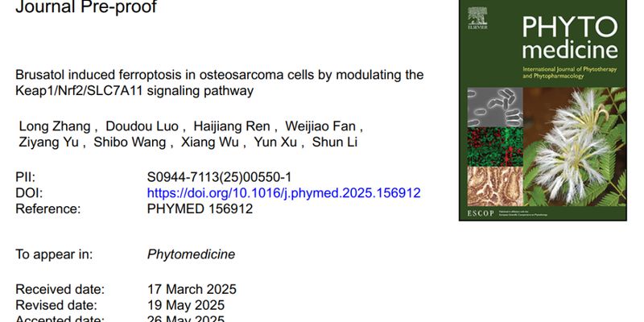This screenshot has width=644, height=322.
Task: Click the white flower photo on cover
Action: [x=573, y=145]
